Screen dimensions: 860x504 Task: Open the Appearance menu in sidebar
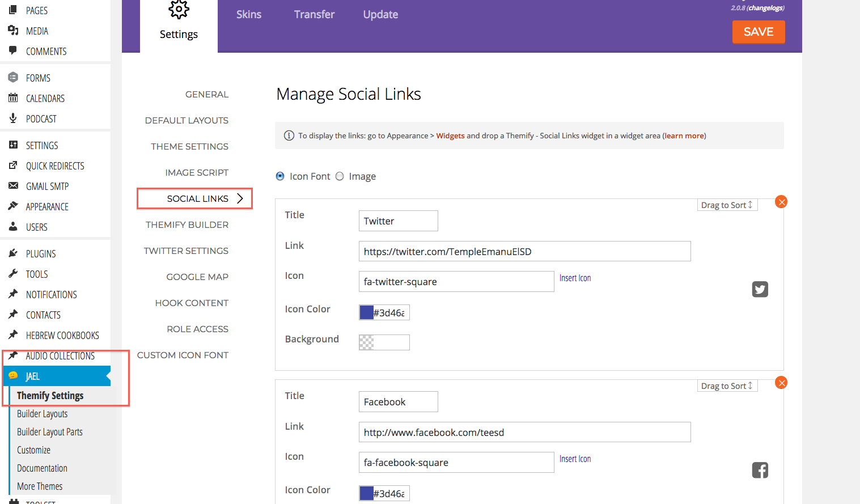click(x=47, y=207)
